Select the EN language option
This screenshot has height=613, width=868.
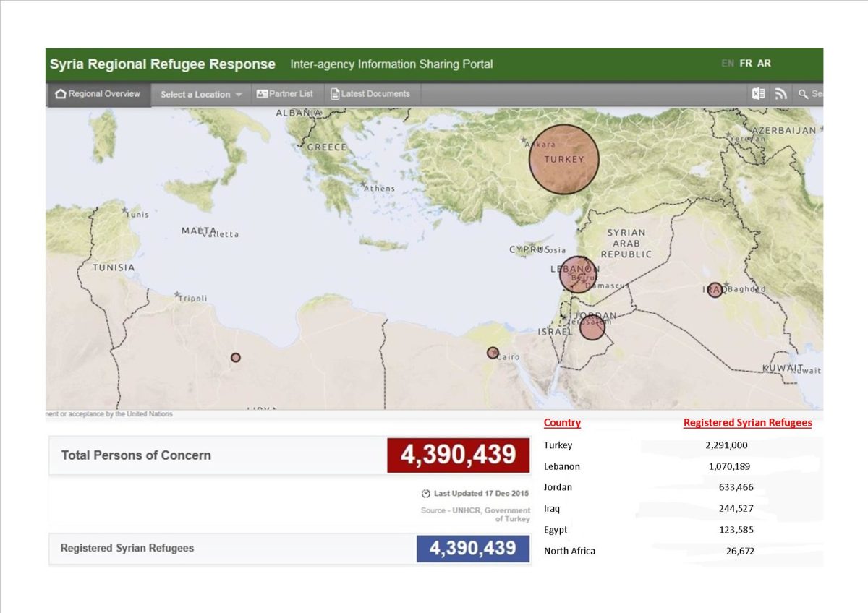point(728,64)
